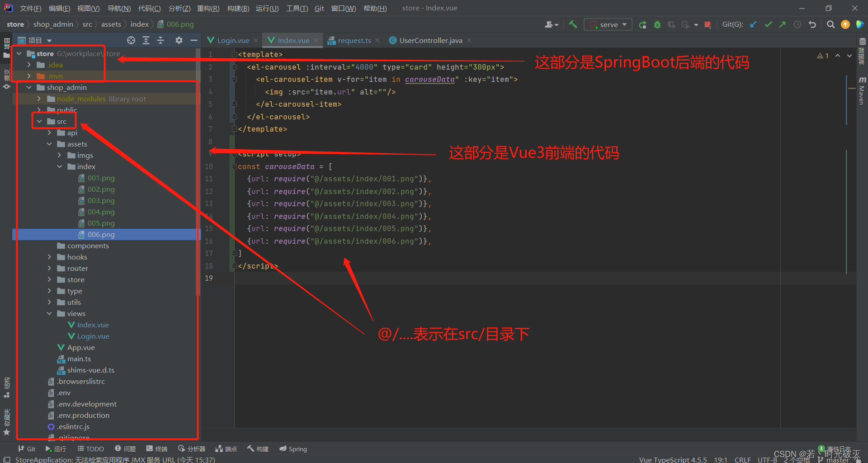Close the Index.vue tab
This screenshot has height=463, width=868.
[316, 40]
